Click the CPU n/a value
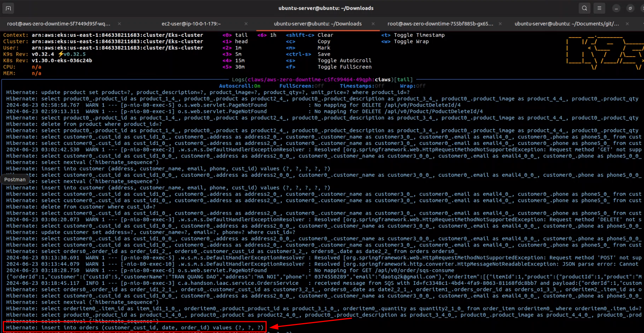Viewport: 644px width, 333px height. pyautogui.click(x=36, y=67)
